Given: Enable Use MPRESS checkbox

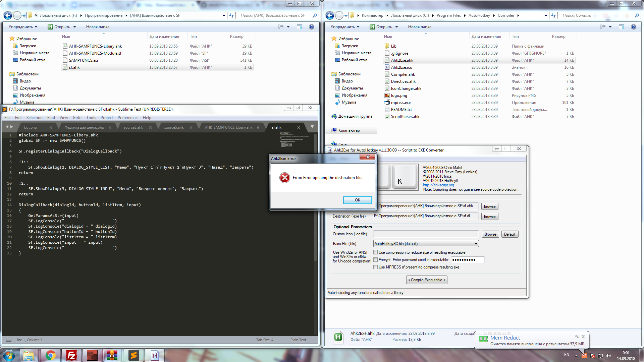Looking at the screenshot, I should click(376, 267).
